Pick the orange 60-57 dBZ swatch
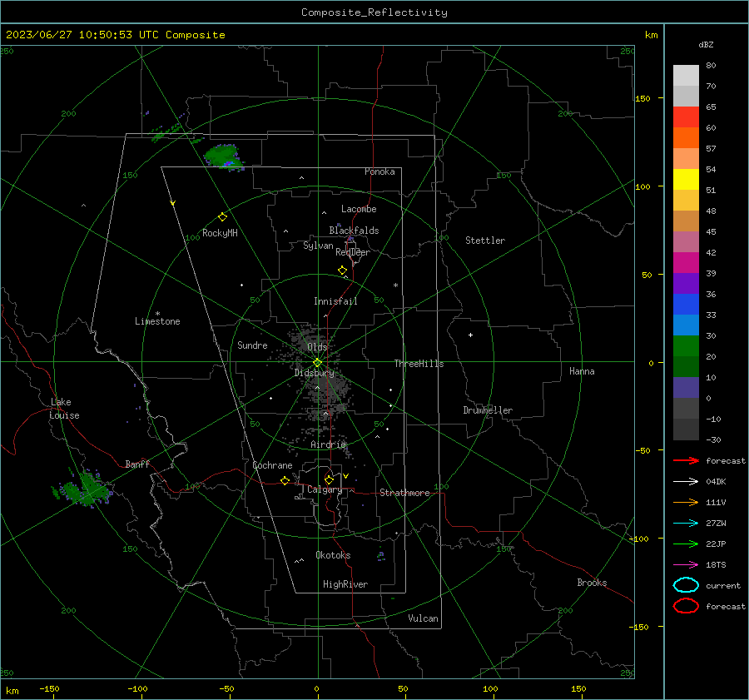 (686, 138)
